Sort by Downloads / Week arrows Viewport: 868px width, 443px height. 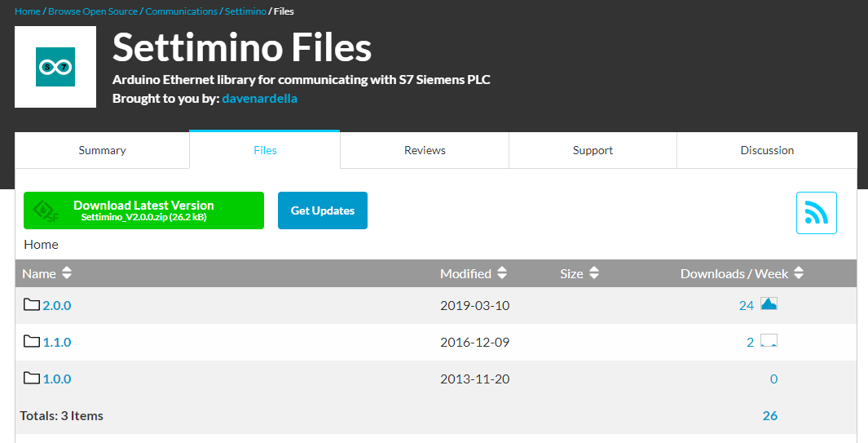point(798,272)
